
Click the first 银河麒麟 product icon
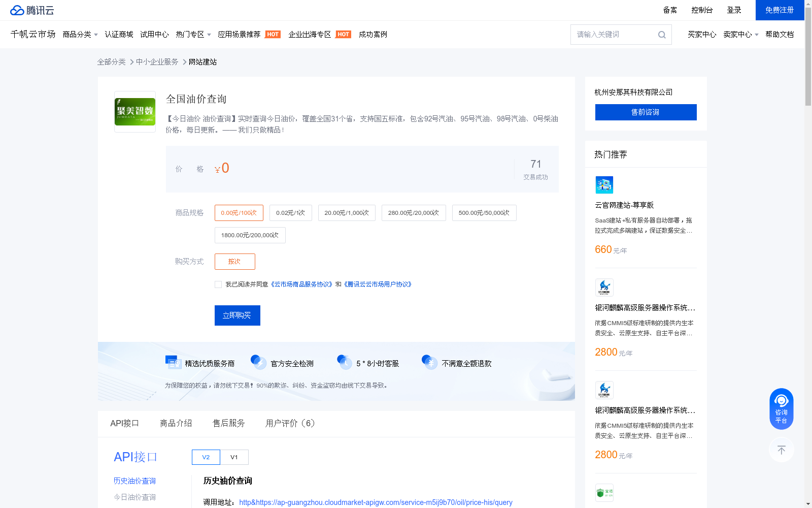click(604, 288)
